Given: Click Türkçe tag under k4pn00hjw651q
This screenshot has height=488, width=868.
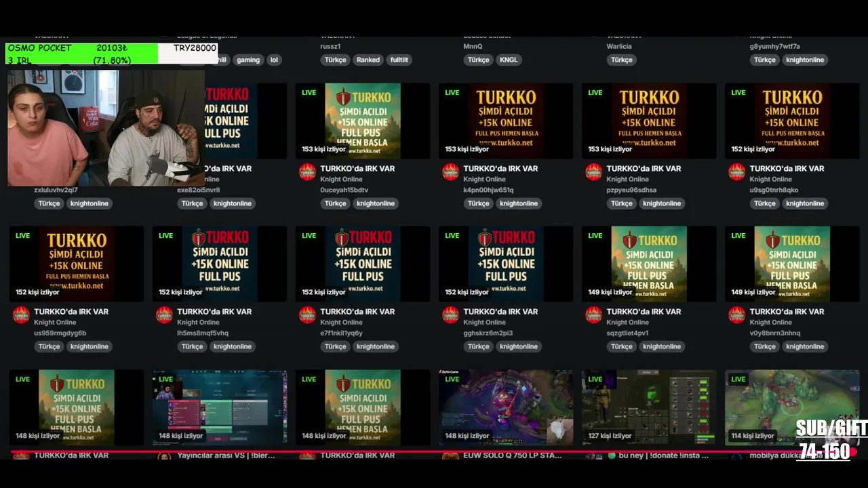Looking at the screenshot, I should pyautogui.click(x=478, y=203).
